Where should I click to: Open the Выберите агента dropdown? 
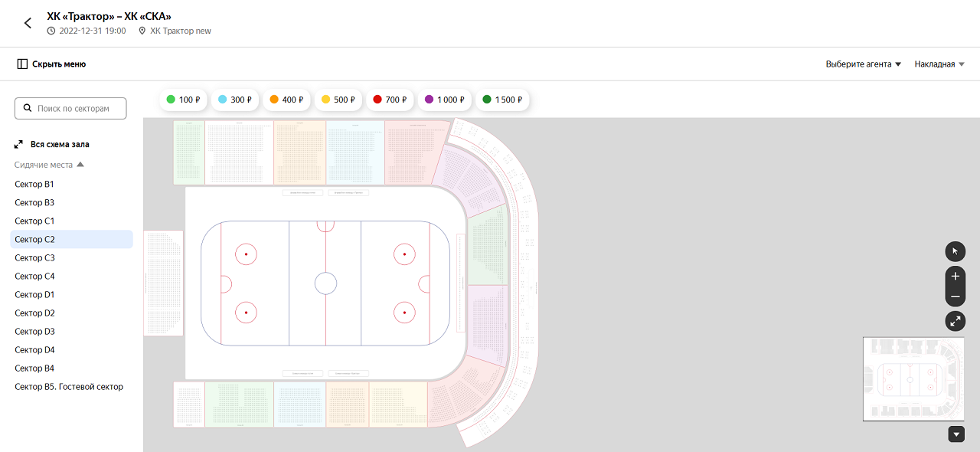[864, 64]
